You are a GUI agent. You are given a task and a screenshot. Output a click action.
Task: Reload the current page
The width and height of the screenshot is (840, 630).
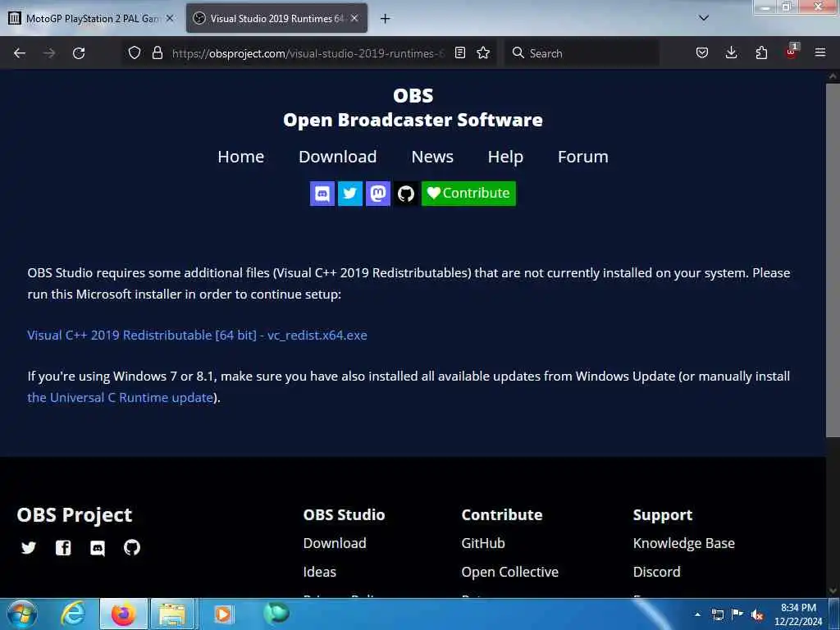79,53
